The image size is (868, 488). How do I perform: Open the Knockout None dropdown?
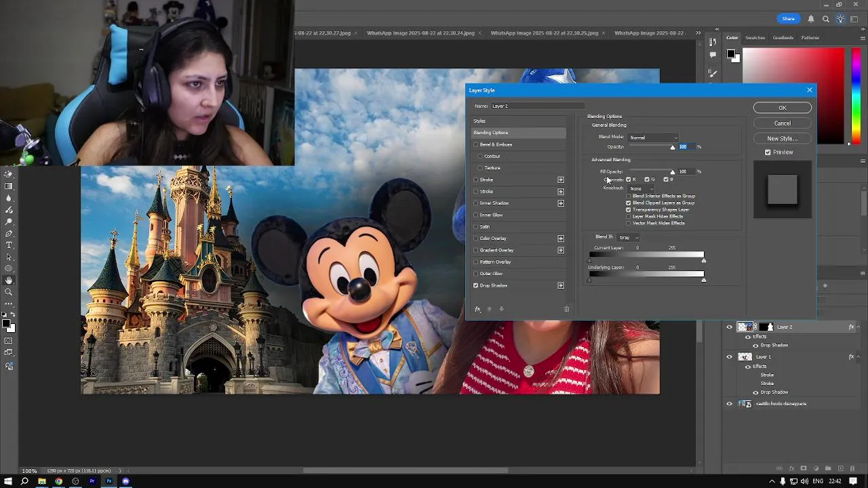[x=641, y=188]
